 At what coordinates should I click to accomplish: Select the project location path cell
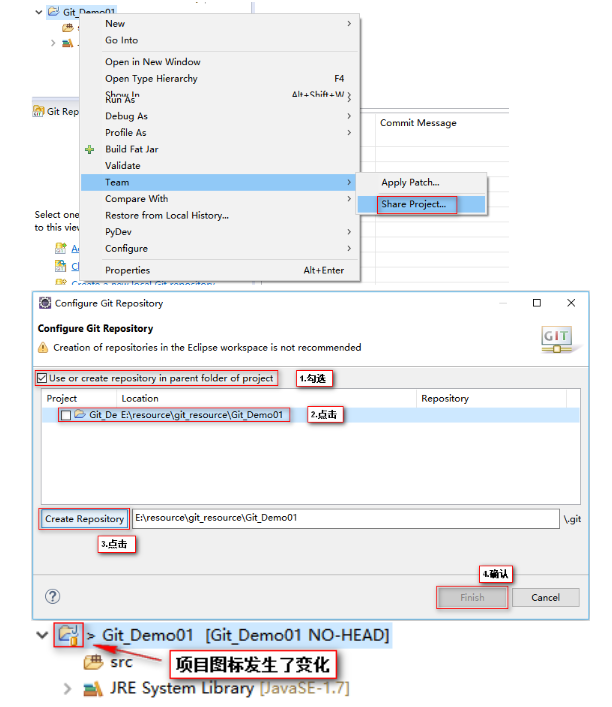click(202, 414)
